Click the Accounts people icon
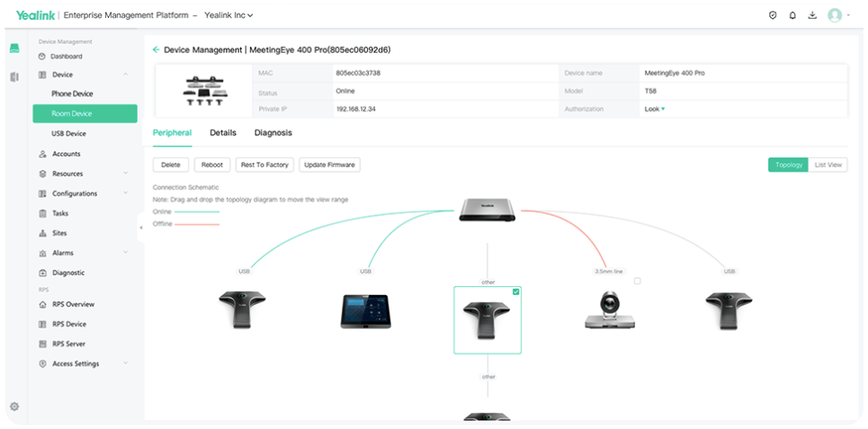Viewport: 868px width, 429px height. [42, 154]
